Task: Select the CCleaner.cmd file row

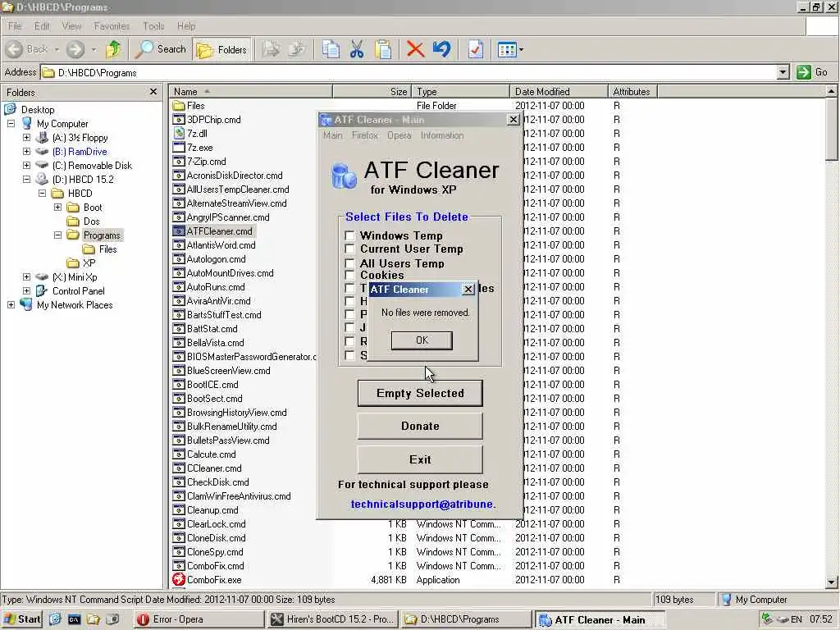Action: [214, 468]
